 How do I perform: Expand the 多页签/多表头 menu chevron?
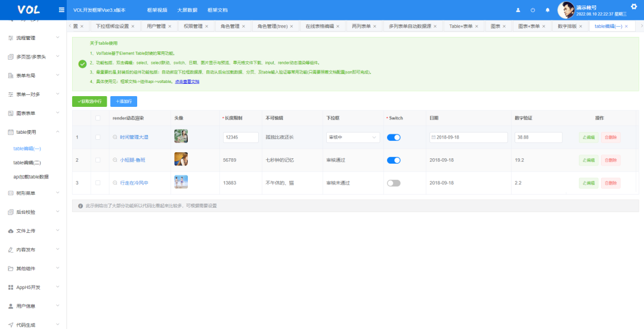(57, 56)
